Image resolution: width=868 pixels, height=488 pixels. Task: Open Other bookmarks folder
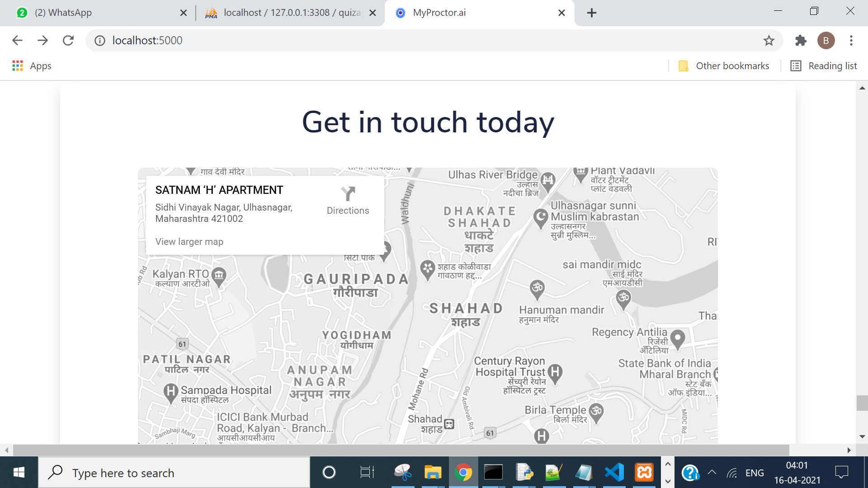click(x=723, y=66)
